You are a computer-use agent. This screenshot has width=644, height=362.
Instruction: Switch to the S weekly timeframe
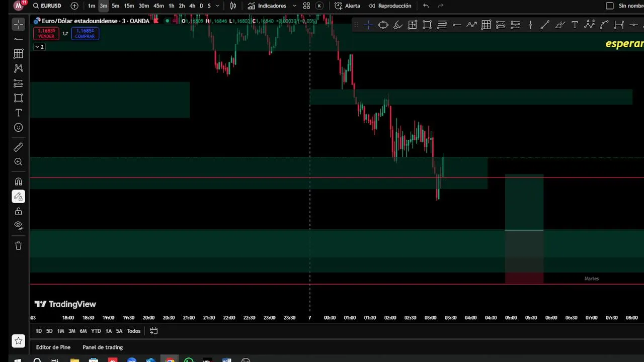209,6
